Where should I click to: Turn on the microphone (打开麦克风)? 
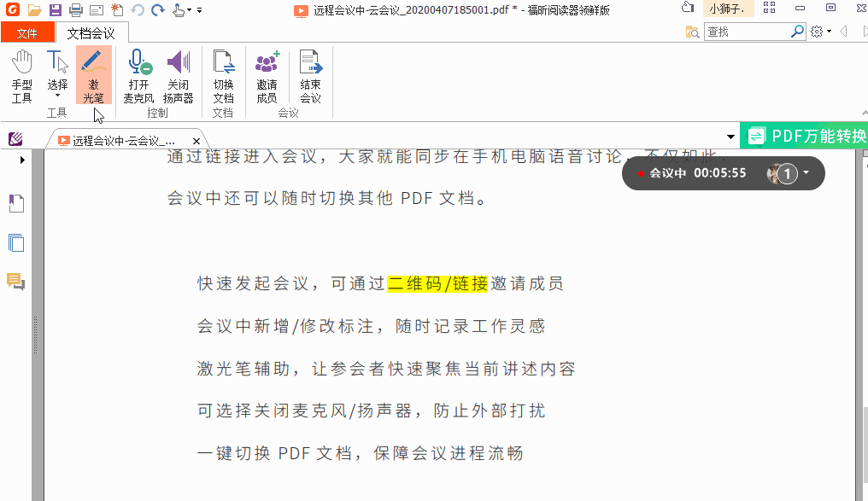coord(138,75)
